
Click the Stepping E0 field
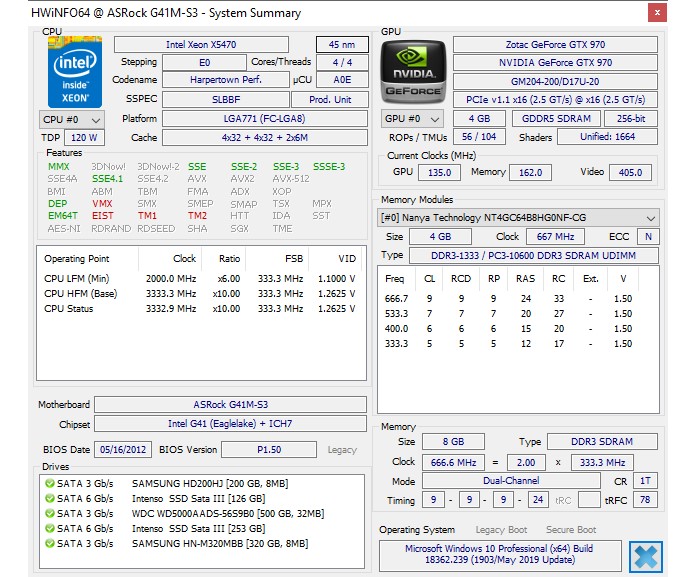click(x=205, y=63)
